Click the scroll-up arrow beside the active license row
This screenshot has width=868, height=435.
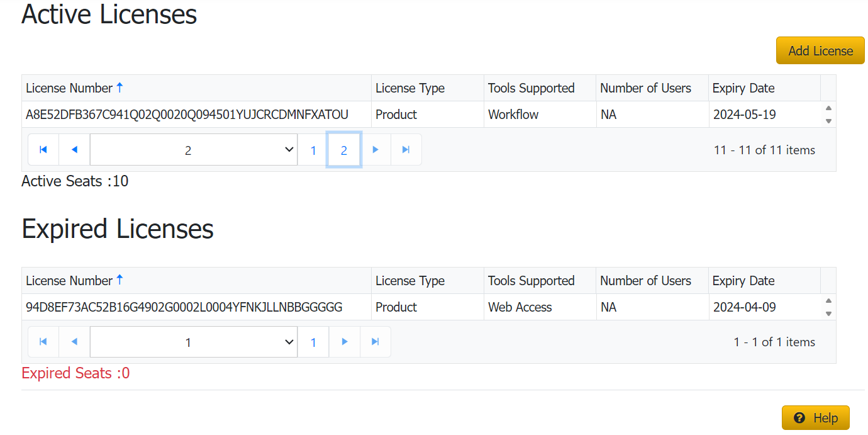828,108
